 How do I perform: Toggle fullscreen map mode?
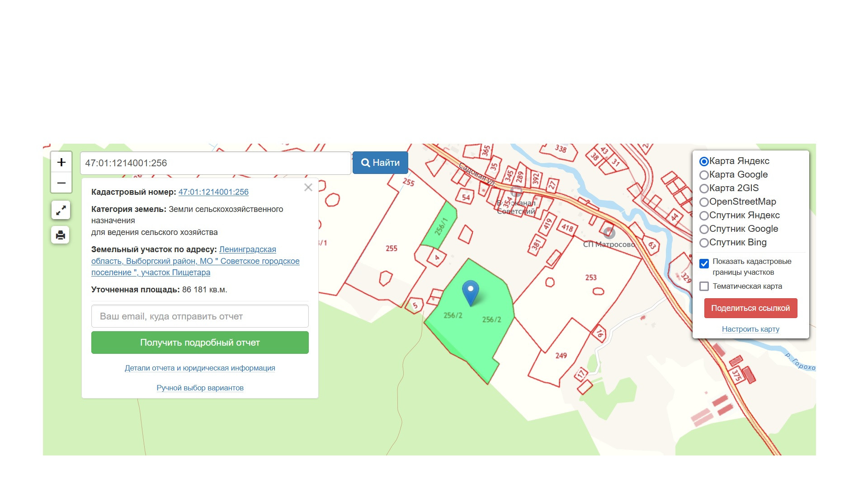(61, 210)
